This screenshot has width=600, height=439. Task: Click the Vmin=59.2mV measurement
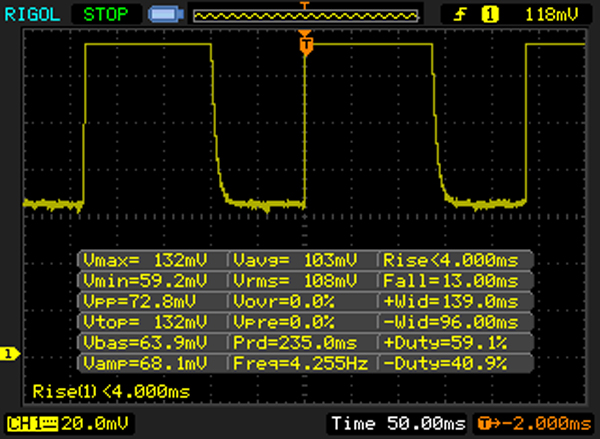[145, 281]
